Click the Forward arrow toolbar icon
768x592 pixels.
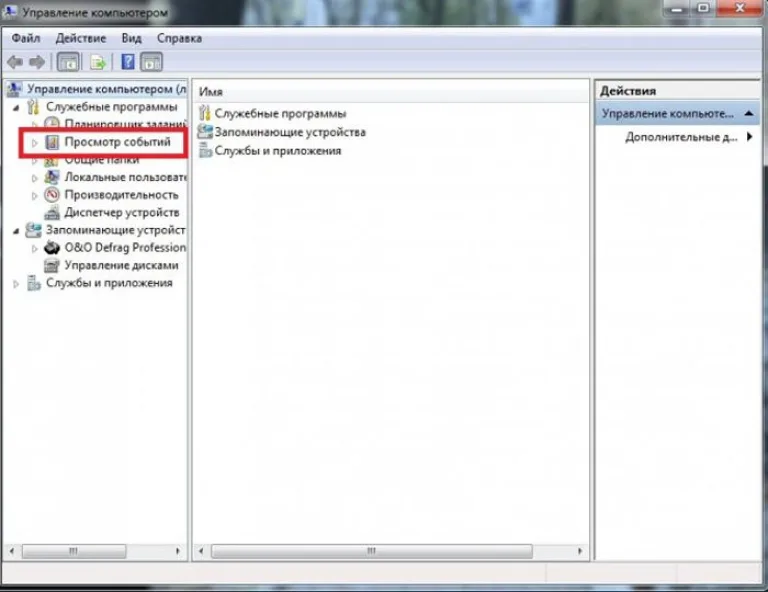coord(37,62)
